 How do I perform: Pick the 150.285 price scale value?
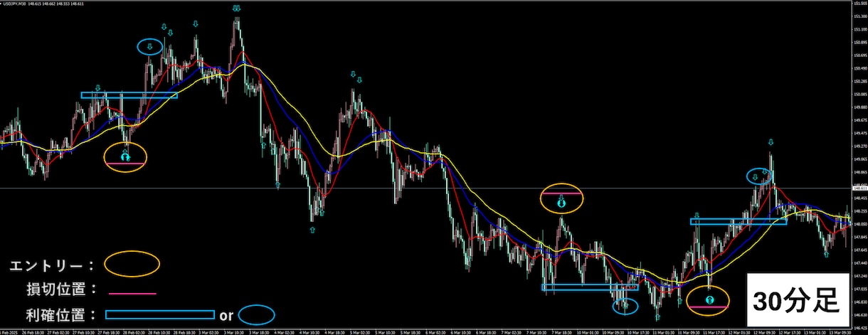click(x=859, y=81)
